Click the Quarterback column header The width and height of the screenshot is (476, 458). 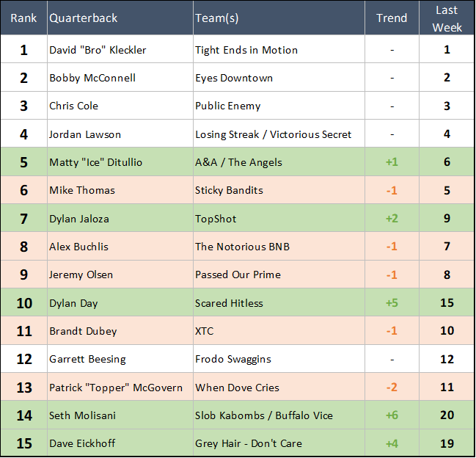tap(83, 18)
